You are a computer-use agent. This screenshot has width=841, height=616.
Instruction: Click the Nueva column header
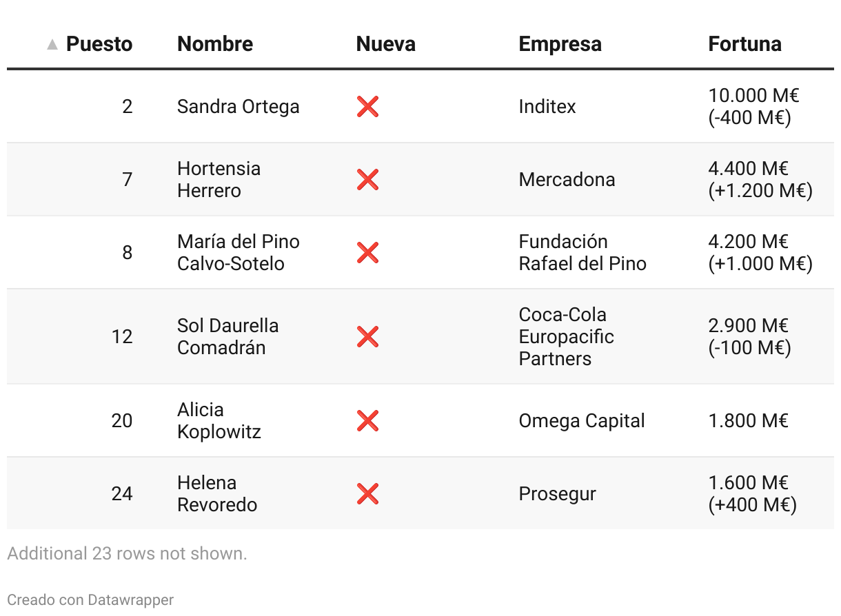pos(385,44)
